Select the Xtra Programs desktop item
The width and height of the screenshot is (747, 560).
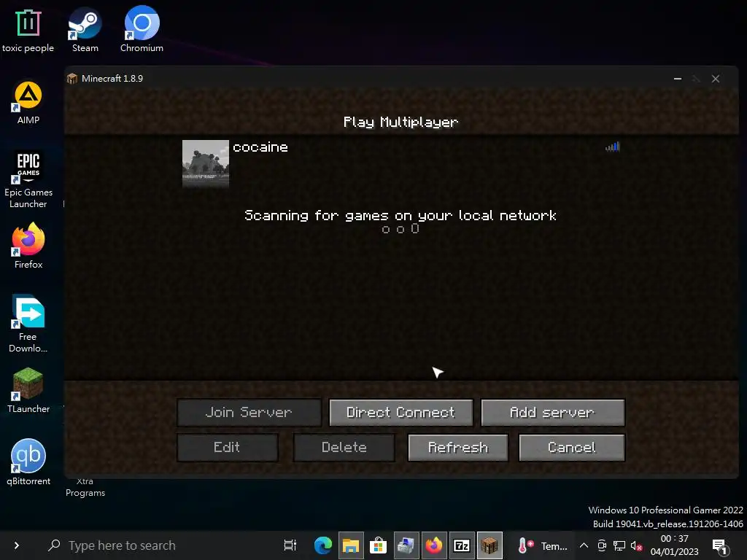tap(85, 488)
